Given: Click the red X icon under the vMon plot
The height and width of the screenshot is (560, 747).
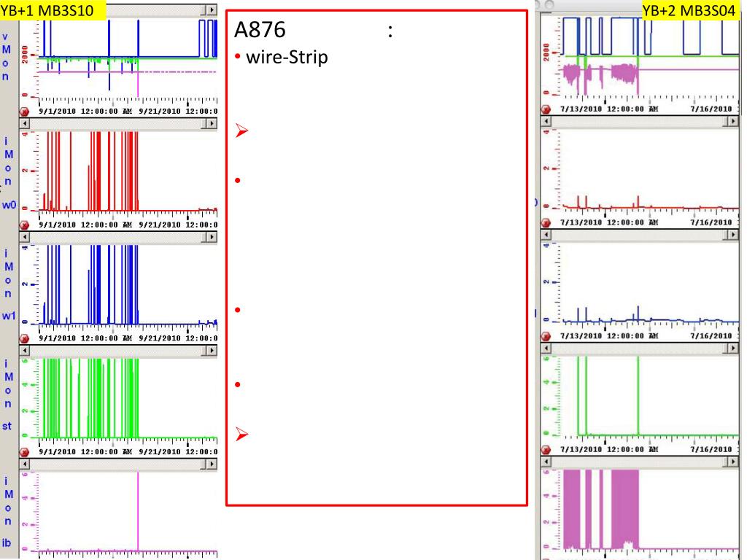Looking at the screenshot, I should 24,112.
